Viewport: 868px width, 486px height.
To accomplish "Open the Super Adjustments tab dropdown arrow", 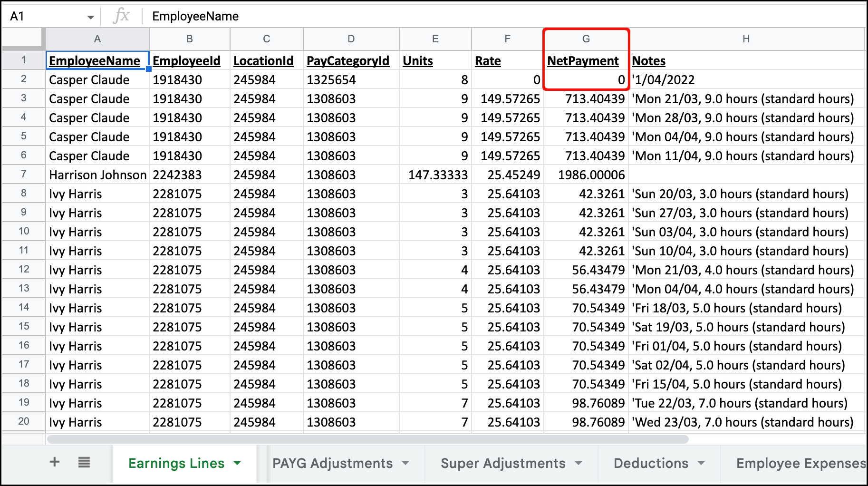I will pyautogui.click(x=579, y=463).
